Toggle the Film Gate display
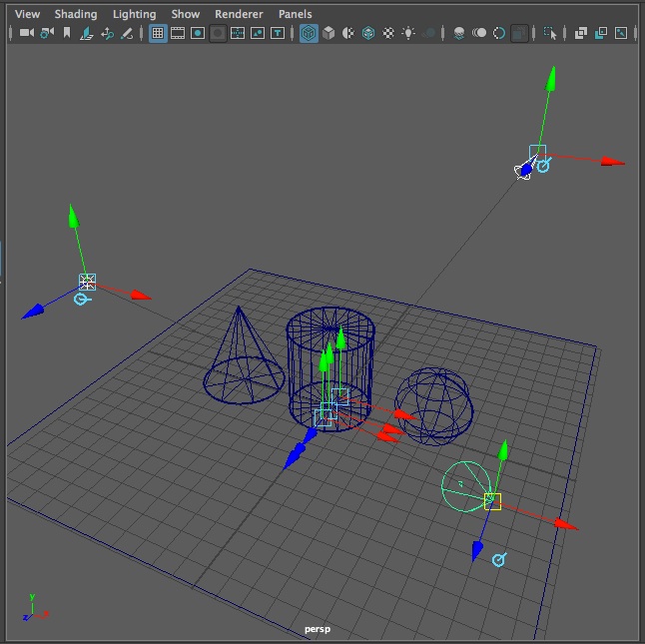 click(178, 33)
